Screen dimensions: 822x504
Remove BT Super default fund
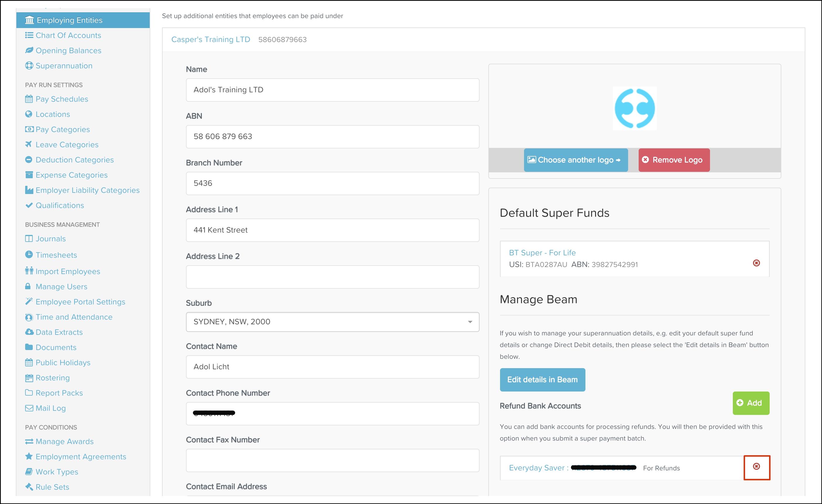pos(756,263)
